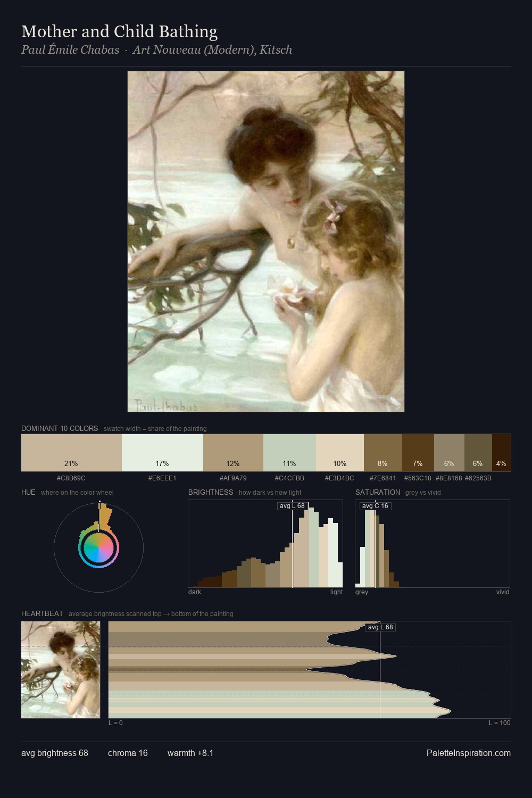
Task: Click the hex code '#7E6841'
Action: point(383,478)
